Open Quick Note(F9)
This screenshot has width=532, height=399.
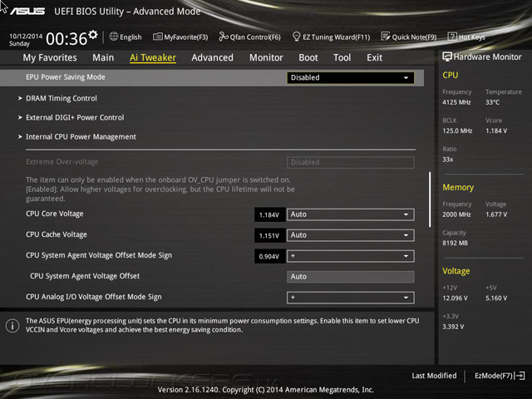pos(414,37)
